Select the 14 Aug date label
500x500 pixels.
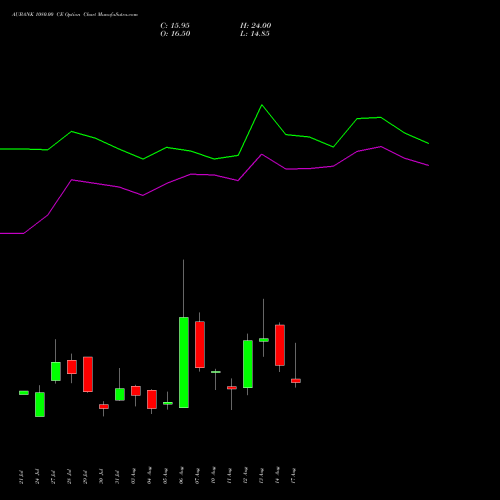click(x=277, y=475)
